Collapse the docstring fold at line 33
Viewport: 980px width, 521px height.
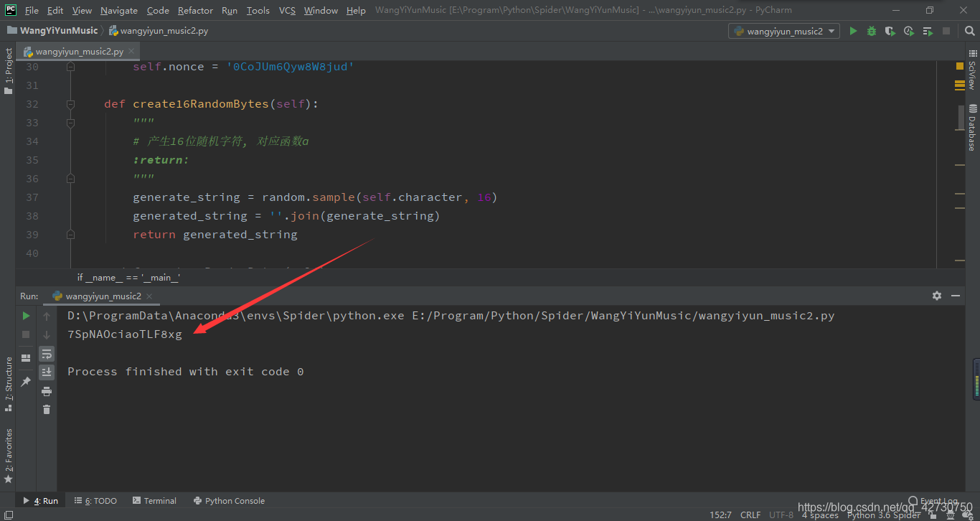pos(70,123)
